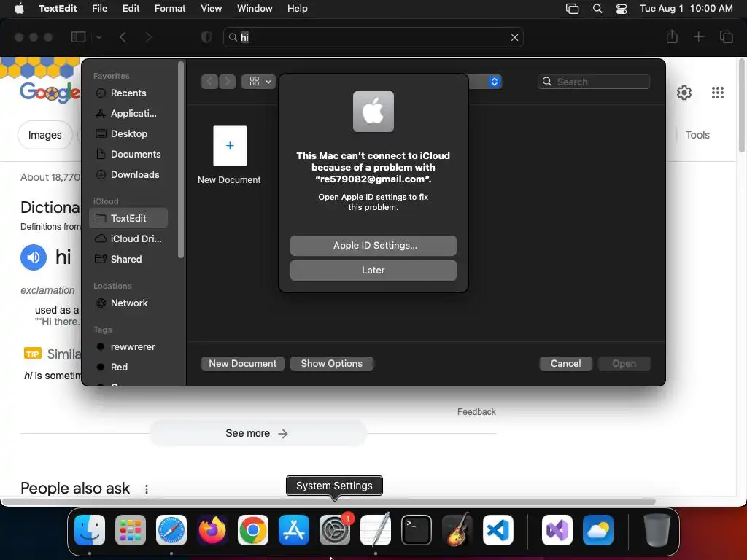Open the App Store Dock icon

coord(293,529)
